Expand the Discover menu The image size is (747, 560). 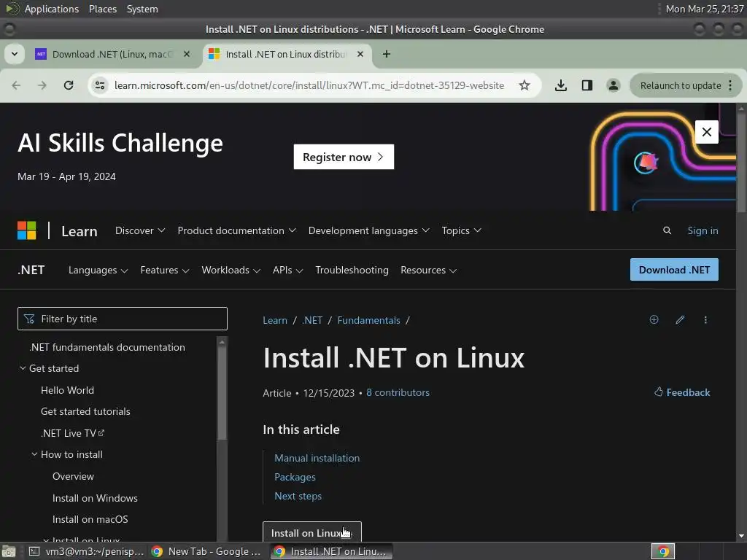click(x=140, y=230)
